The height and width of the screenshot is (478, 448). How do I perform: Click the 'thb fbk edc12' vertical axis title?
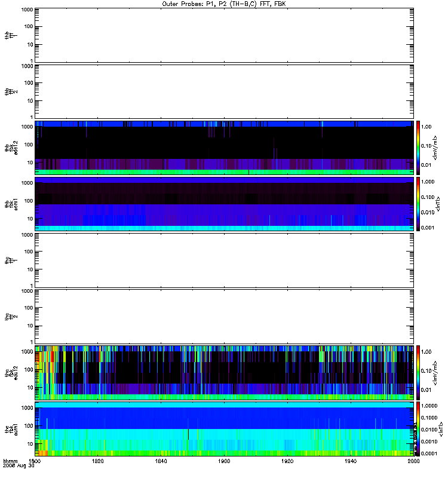11,148
